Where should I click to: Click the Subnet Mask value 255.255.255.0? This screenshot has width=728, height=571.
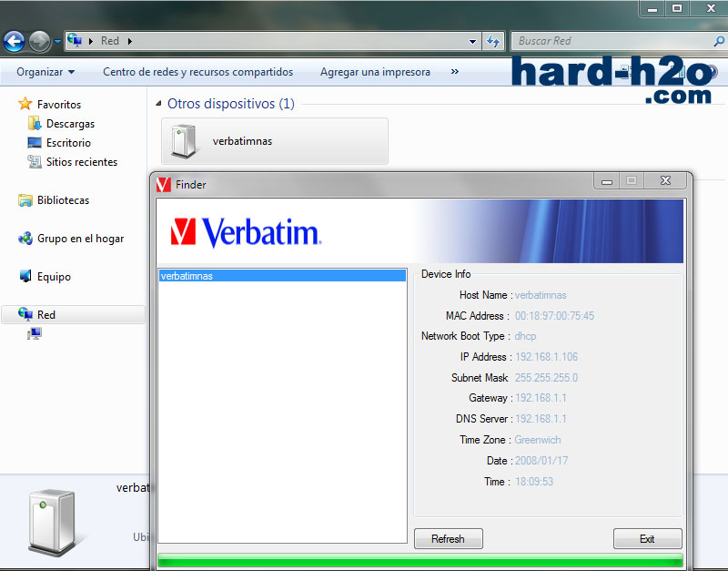pos(546,378)
